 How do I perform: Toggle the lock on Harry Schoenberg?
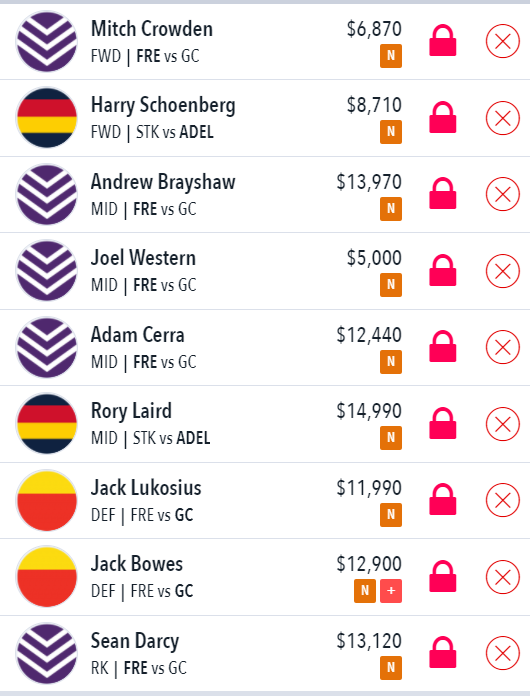[x=443, y=118]
